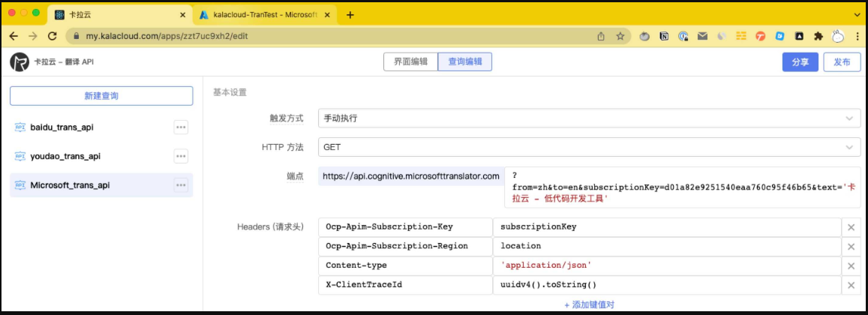Expand the tab search chevron

856,15
